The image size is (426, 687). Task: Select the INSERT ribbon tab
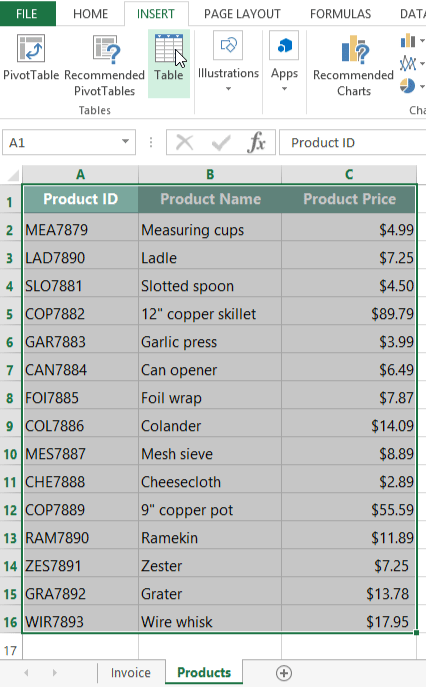[x=156, y=14]
